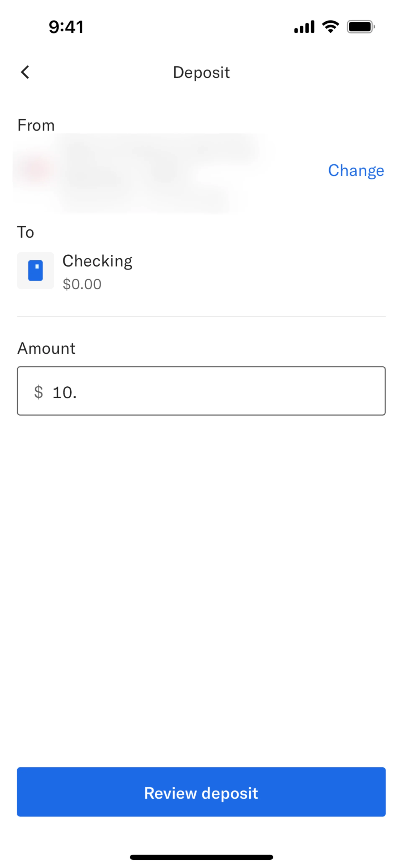402x868 pixels.
Task: Tap the Checking account name
Action: tap(98, 261)
